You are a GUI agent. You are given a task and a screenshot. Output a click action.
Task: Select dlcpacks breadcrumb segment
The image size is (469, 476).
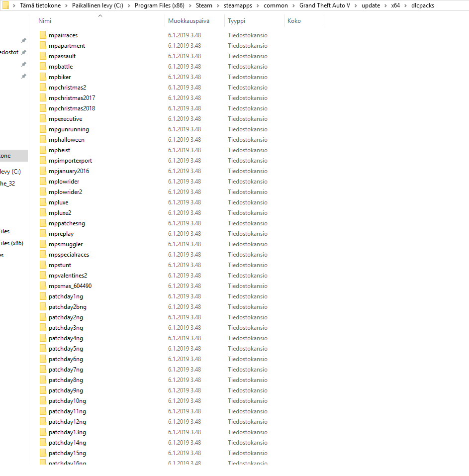pyautogui.click(x=423, y=5)
